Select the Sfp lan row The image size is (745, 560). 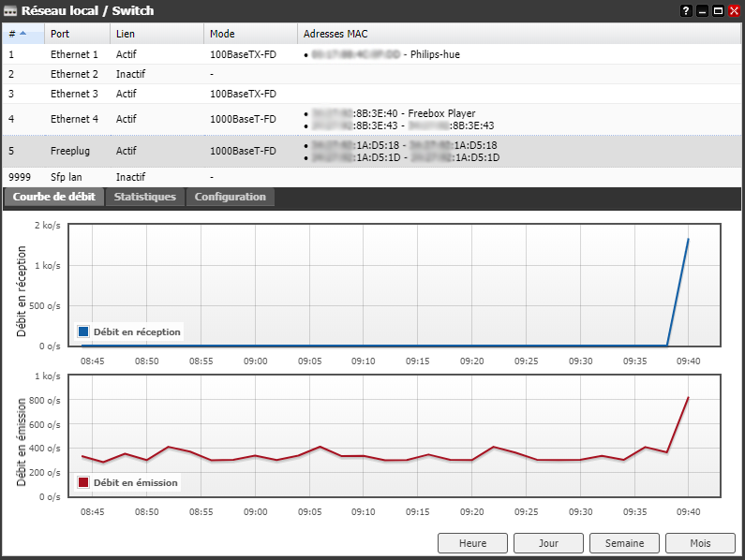point(68,176)
